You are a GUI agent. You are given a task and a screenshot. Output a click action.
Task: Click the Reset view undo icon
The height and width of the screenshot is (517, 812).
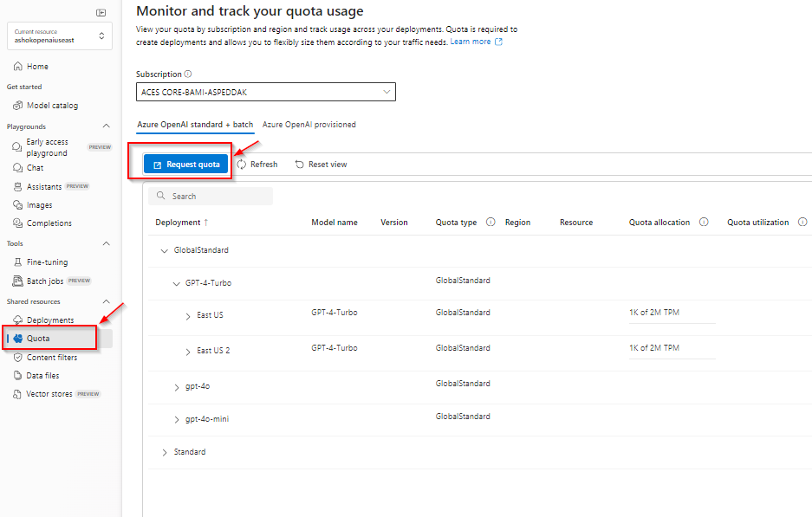point(299,165)
